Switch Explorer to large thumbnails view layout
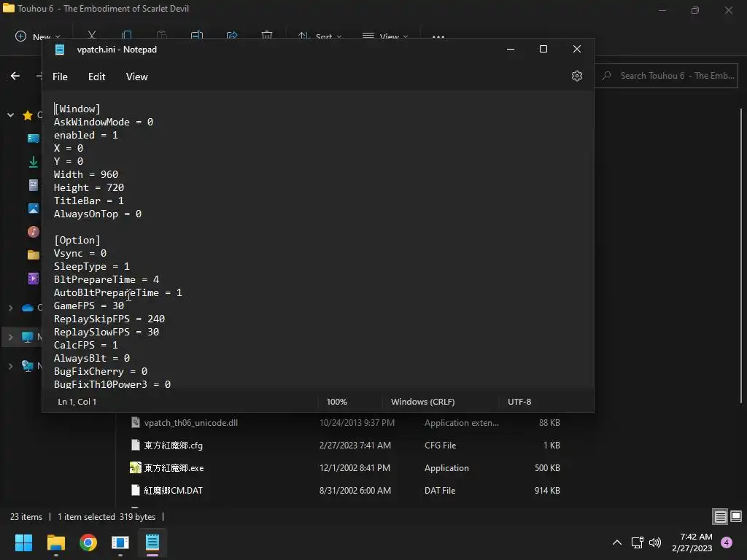The height and width of the screenshot is (560, 747). pyautogui.click(x=736, y=517)
